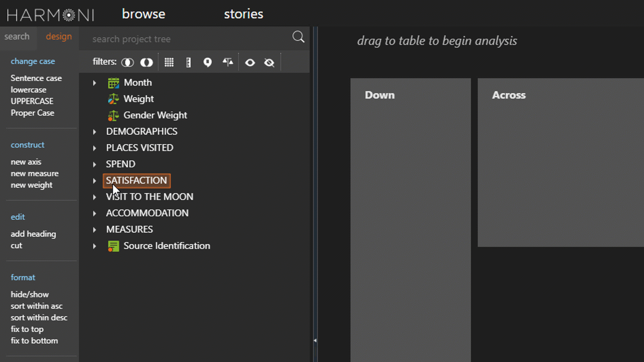Image resolution: width=644 pixels, height=362 pixels.
Task: Toggle the grid axis filter icon
Action: 169,62
